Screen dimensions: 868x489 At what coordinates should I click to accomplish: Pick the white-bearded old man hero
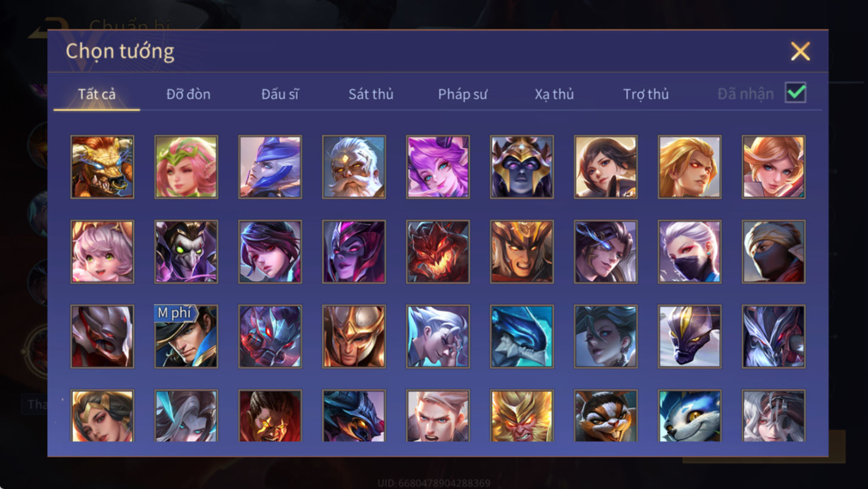click(354, 167)
